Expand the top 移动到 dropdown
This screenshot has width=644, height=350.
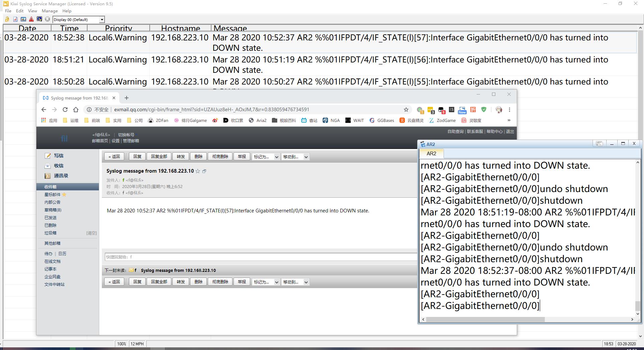pyautogui.click(x=295, y=157)
